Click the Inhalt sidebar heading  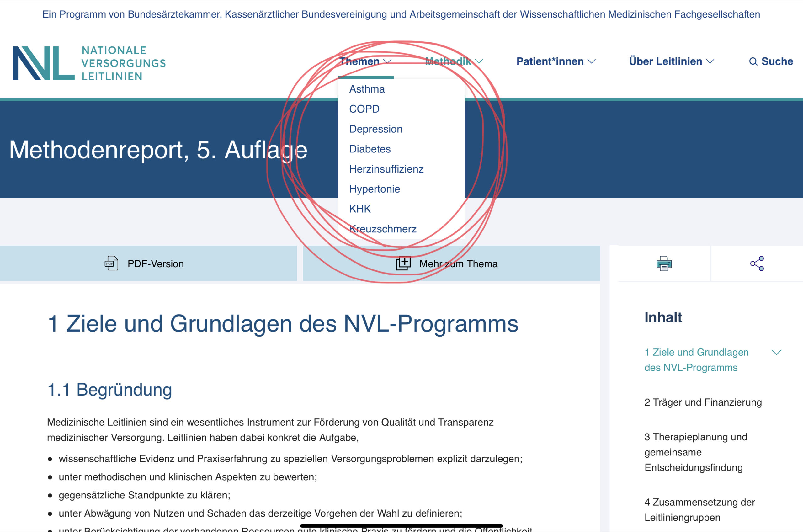[663, 317]
